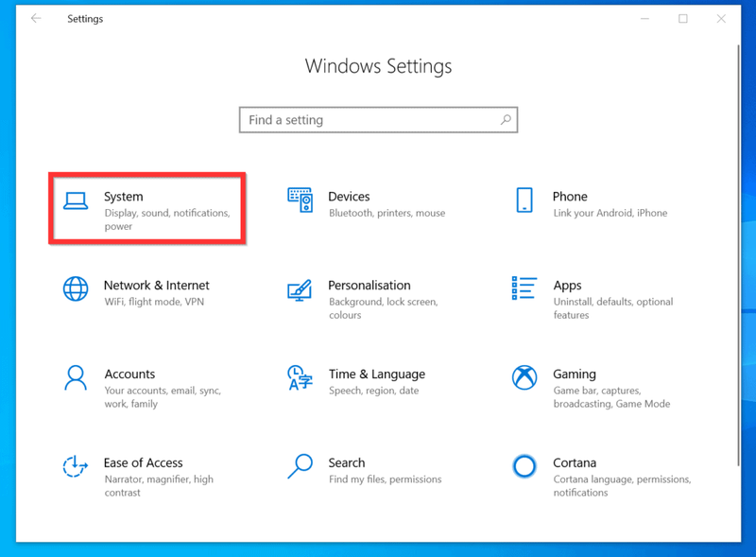Click the Time & Language heading
The width and height of the screenshot is (756, 557).
(377, 374)
